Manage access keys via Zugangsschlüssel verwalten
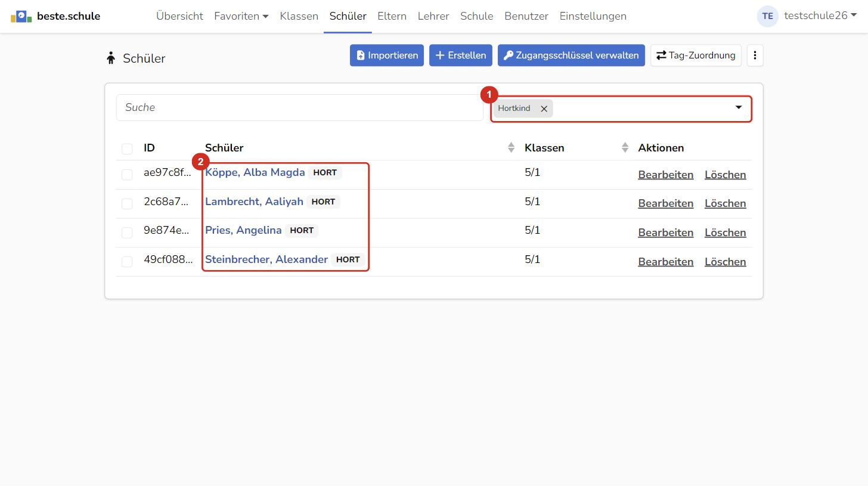 coord(571,55)
